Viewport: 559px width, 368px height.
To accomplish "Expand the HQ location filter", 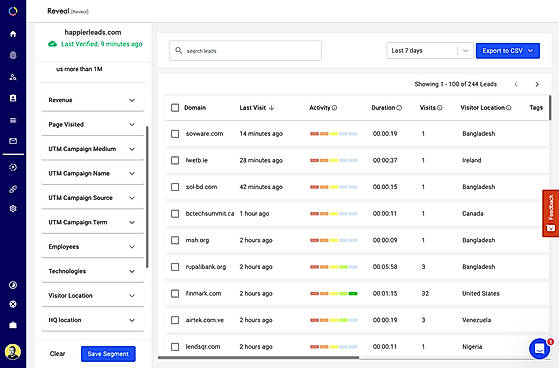I will 93,320.
